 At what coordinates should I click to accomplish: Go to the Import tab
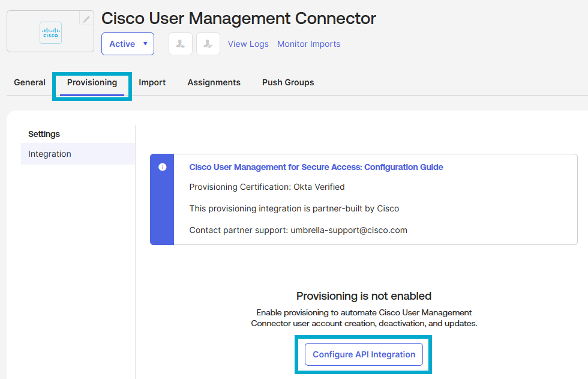152,82
